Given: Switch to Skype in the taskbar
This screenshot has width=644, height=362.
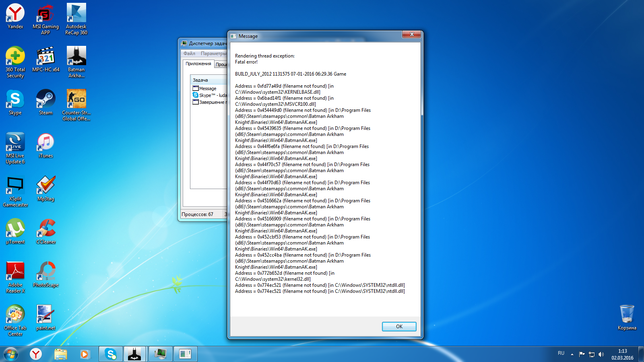Looking at the screenshot, I should coord(110,354).
